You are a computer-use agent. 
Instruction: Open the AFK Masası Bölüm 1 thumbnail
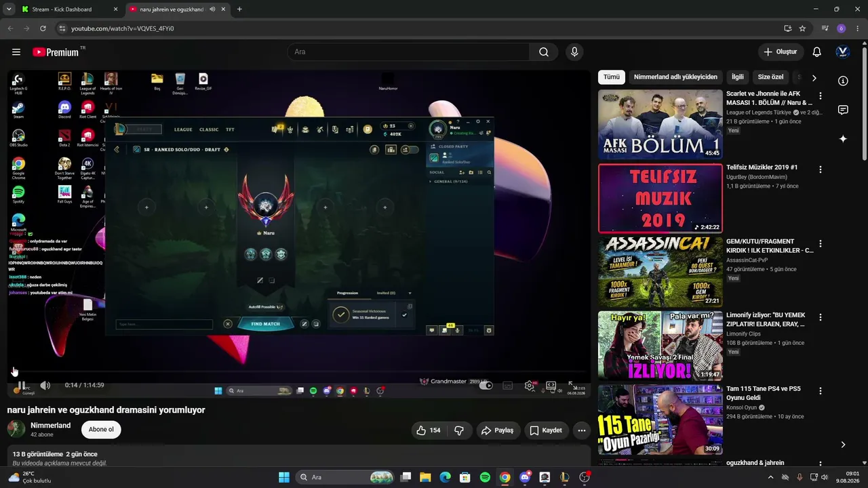[660, 125]
